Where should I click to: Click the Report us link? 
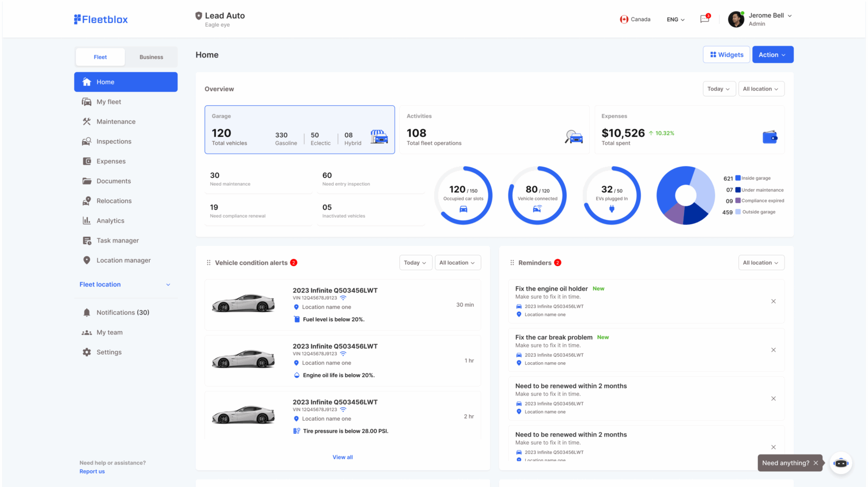click(x=92, y=471)
